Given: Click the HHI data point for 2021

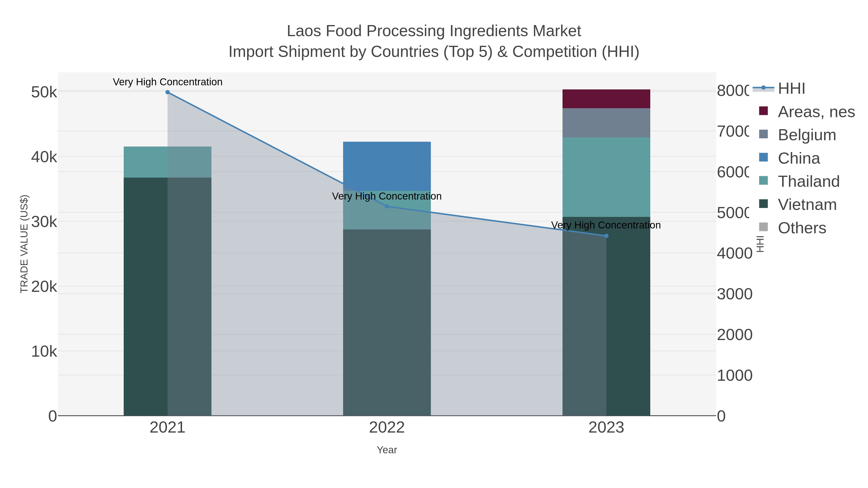Looking at the screenshot, I should point(168,92).
